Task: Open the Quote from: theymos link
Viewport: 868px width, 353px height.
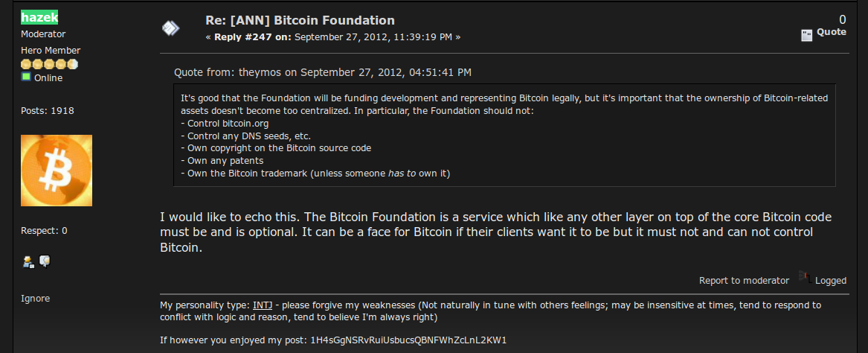Action: pos(323,72)
